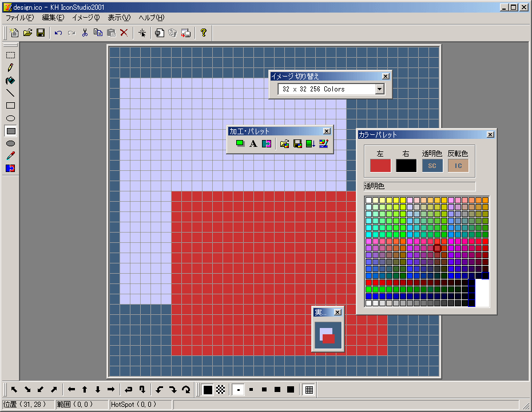
Task: Rotate the image counterclockwise
Action: coord(160,390)
